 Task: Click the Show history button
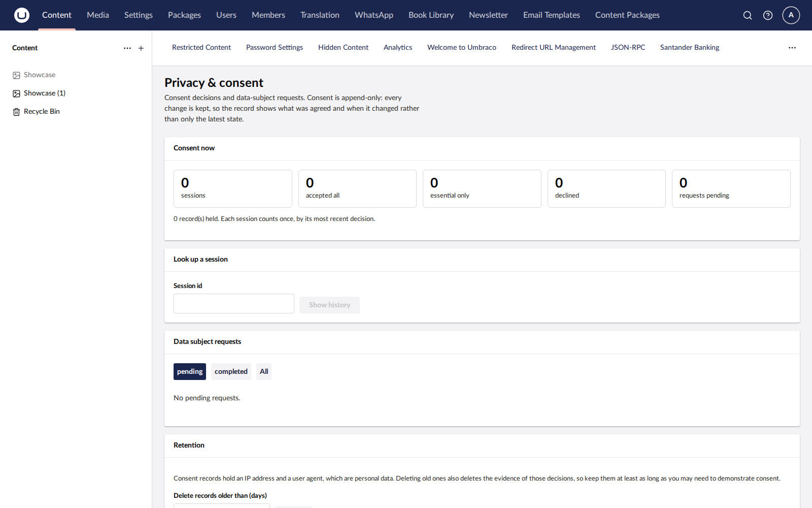[329, 305]
